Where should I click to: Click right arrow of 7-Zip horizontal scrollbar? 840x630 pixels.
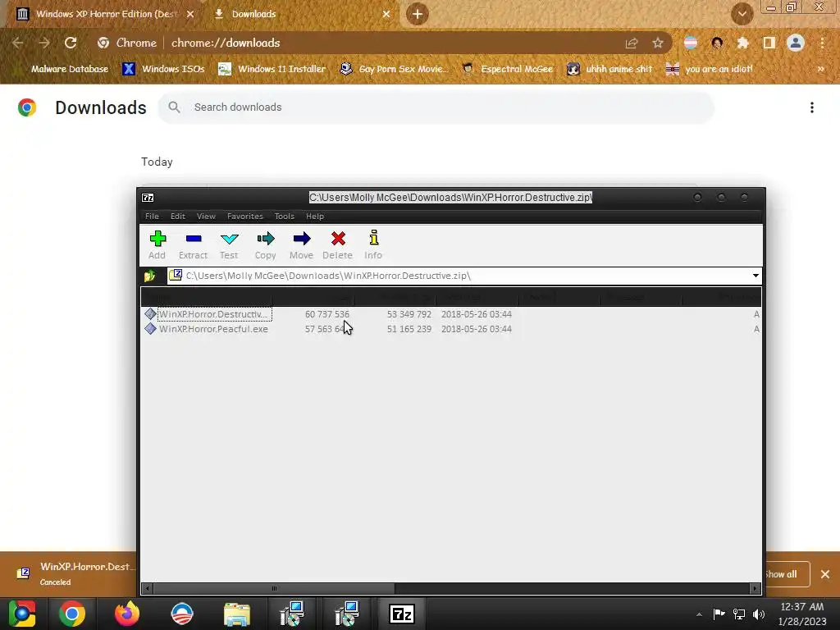click(x=755, y=589)
